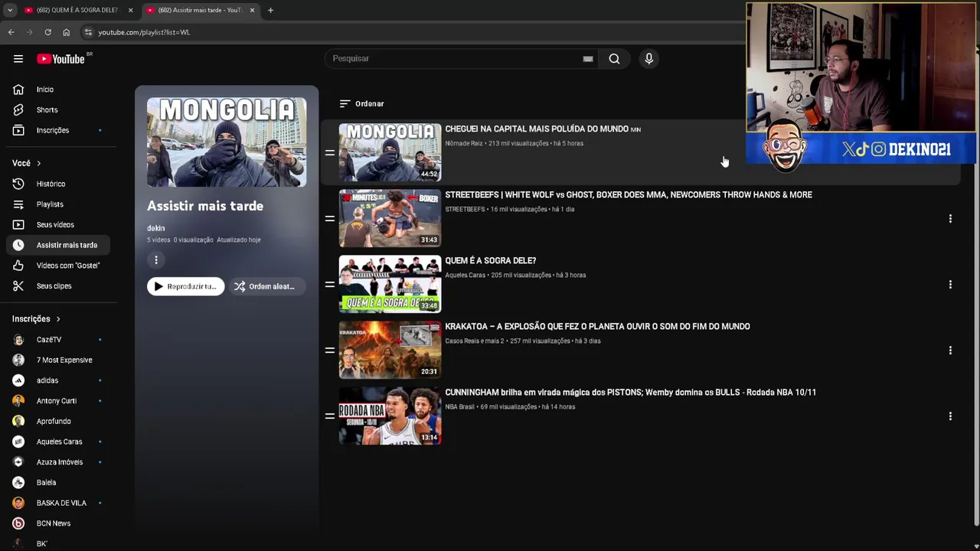The height and width of the screenshot is (551, 980).
Task: Switch to QUEM É A SOGRA DELE browser tab
Action: (78, 10)
